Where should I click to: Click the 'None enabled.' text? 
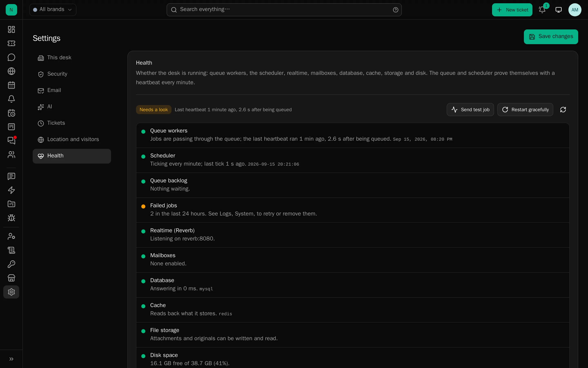(168, 264)
